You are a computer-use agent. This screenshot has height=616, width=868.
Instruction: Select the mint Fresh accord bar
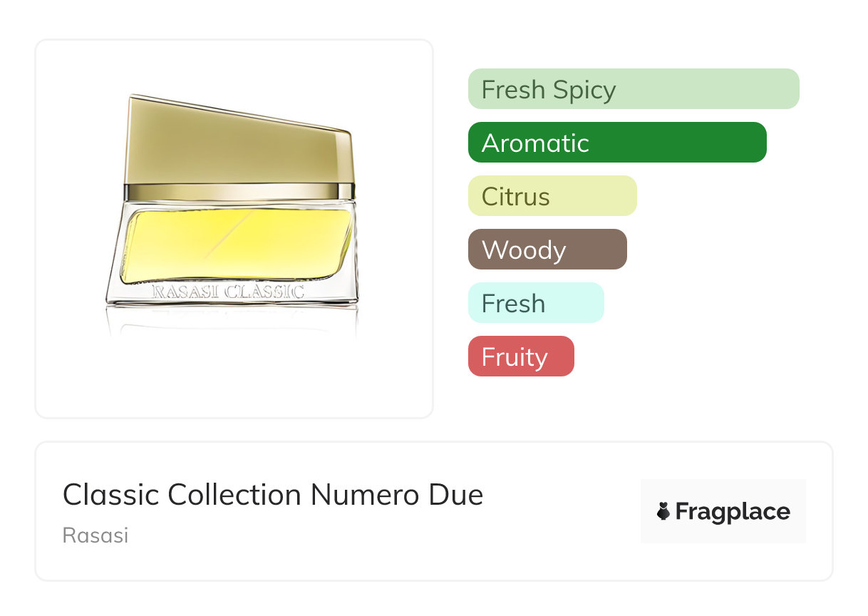[535, 303]
